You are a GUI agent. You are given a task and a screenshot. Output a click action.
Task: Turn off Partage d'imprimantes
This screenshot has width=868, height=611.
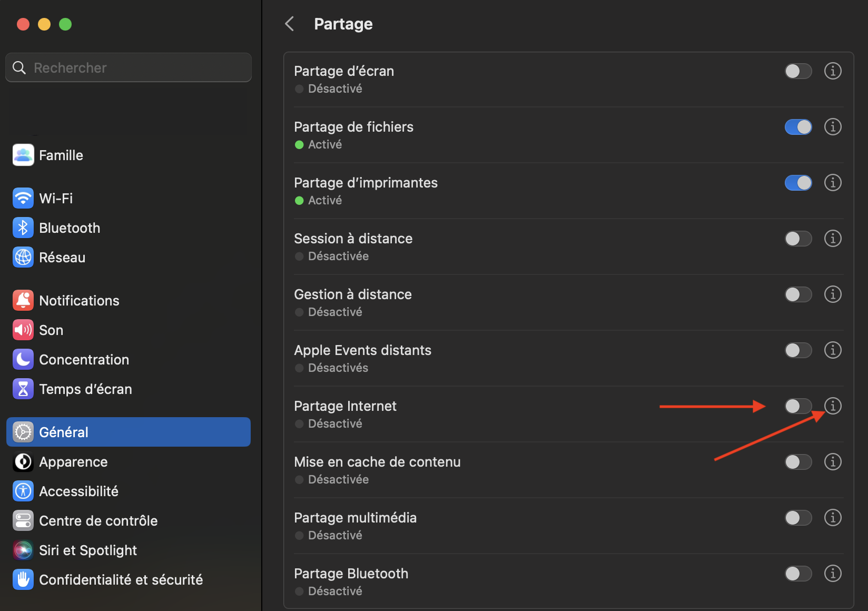click(798, 183)
